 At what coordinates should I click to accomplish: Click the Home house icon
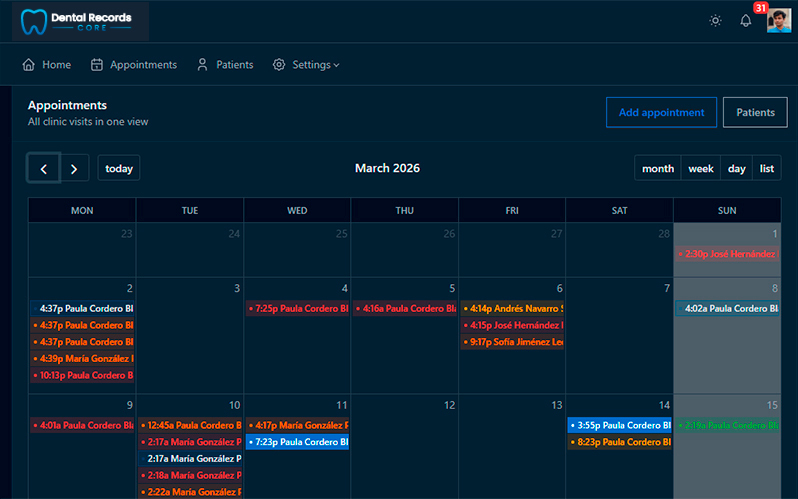point(28,65)
